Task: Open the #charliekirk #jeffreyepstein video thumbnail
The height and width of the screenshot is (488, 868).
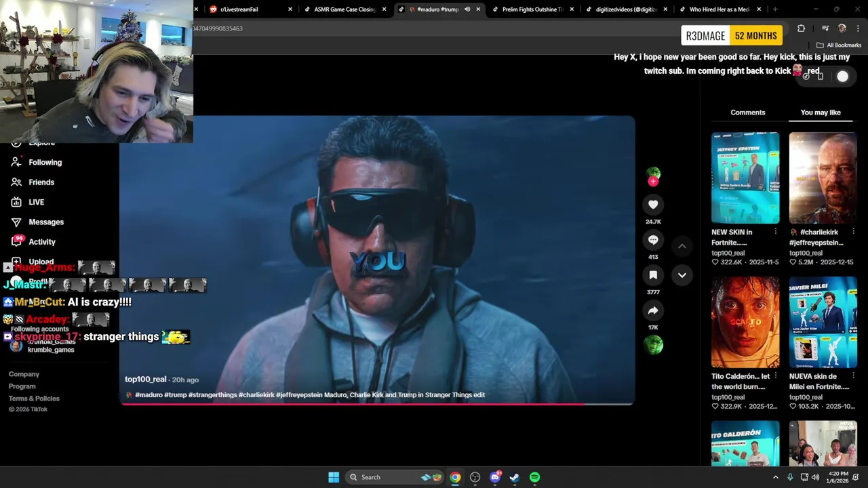Action: point(823,178)
